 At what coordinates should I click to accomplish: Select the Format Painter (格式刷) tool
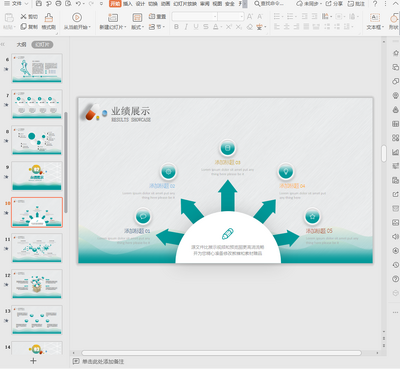tap(49, 21)
